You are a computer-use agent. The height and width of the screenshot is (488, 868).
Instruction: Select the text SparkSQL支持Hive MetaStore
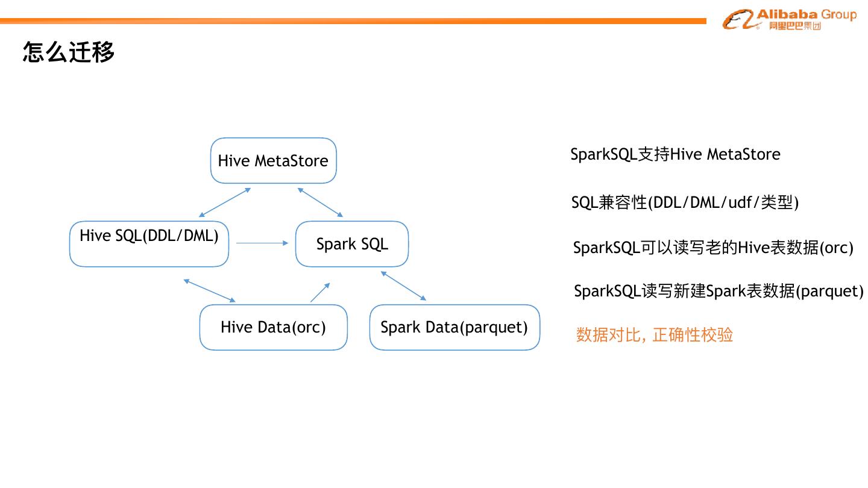(675, 155)
